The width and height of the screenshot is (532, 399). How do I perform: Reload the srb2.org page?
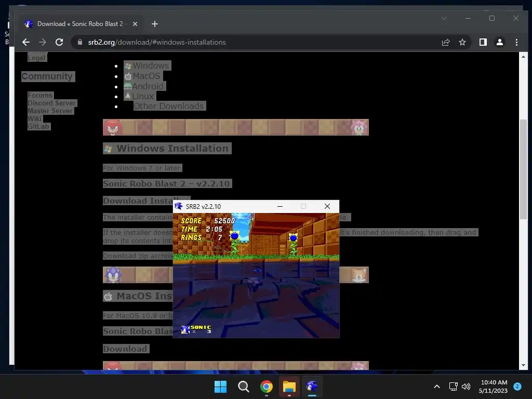pos(59,42)
